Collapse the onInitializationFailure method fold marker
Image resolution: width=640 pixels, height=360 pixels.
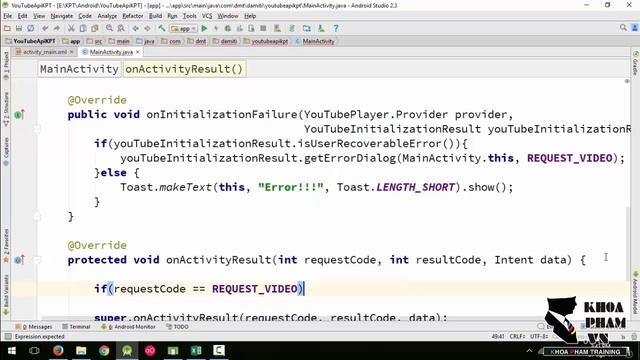click(37, 129)
